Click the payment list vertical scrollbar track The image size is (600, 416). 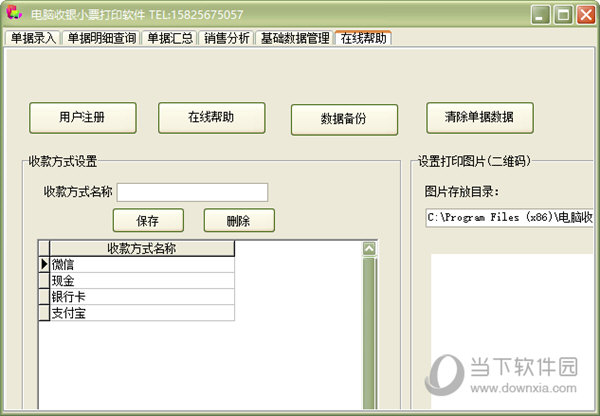coord(369,333)
